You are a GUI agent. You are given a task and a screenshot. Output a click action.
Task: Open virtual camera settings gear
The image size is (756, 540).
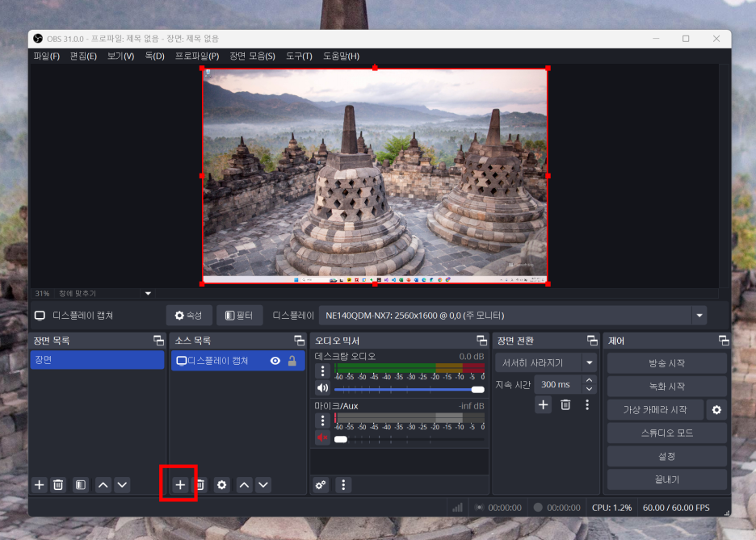pos(716,410)
